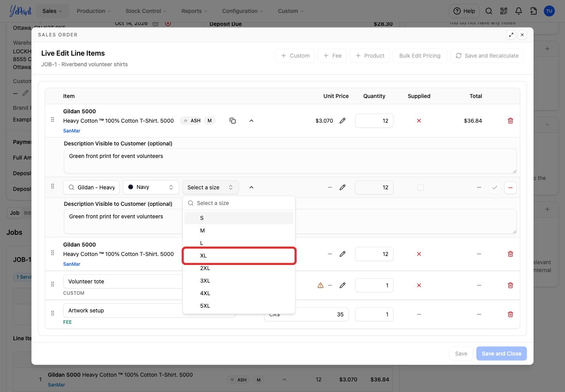Click Save and Recalculate
This screenshot has height=392, width=565.
(487, 56)
